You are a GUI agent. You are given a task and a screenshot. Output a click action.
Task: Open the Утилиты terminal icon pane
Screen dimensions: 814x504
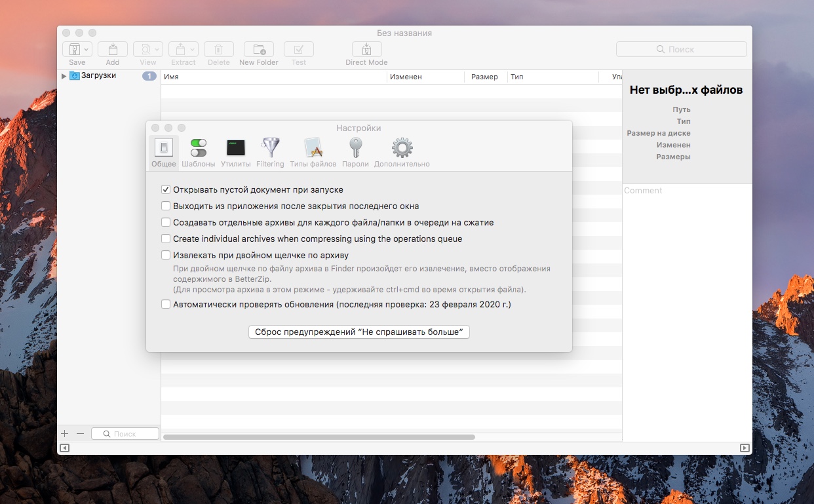(235, 148)
